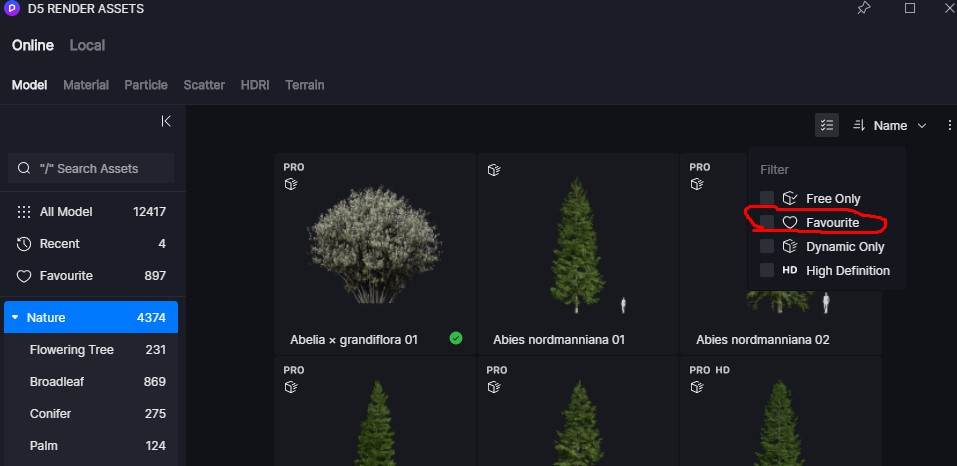Image resolution: width=957 pixels, height=466 pixels.
Task: Open the Particle tab
Action: point(146,85)
